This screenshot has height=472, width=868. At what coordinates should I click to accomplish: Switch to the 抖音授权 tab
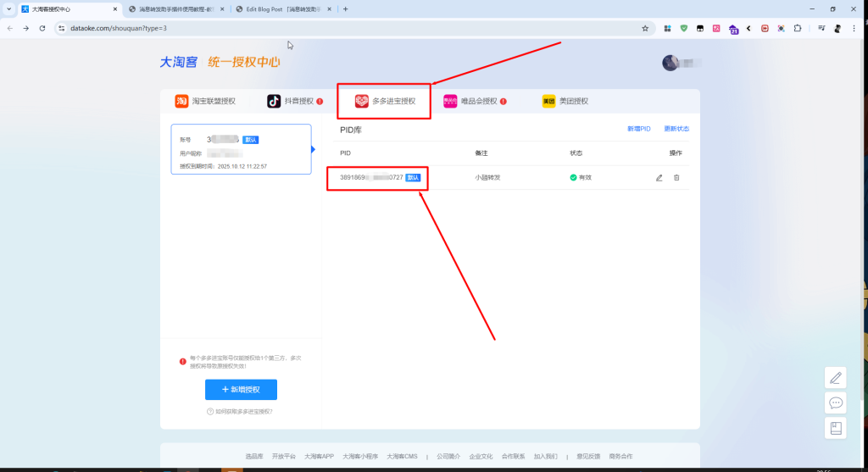pos(294,101)
